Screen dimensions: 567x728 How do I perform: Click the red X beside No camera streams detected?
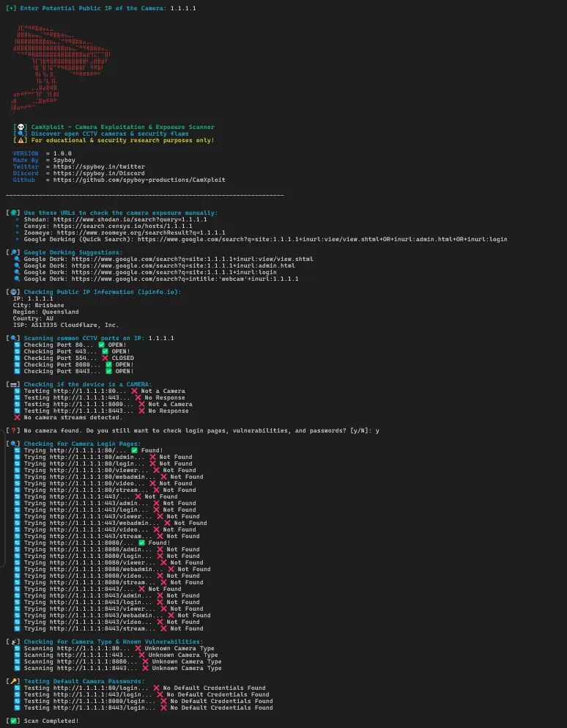(x=18, y=417)
